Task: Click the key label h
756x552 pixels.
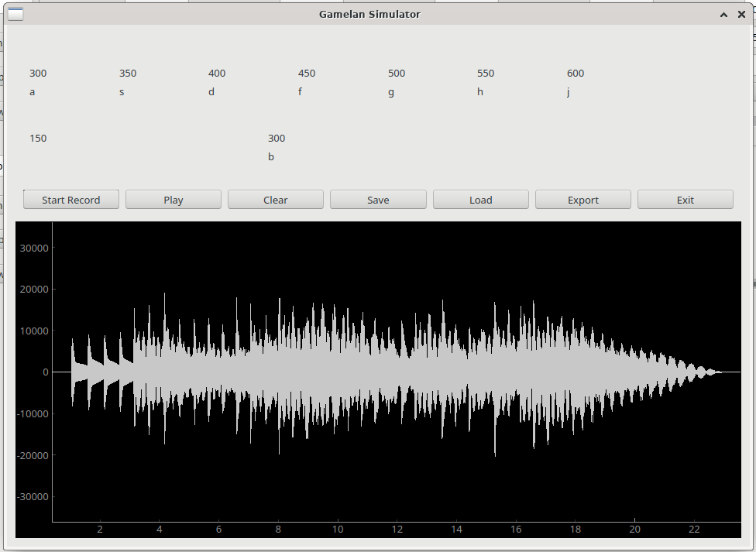Action: coord(480,91)
